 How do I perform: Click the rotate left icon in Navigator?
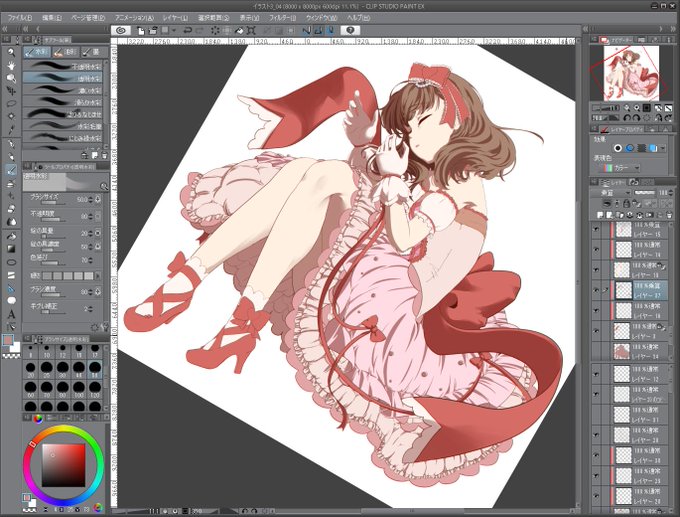[627, 118]
